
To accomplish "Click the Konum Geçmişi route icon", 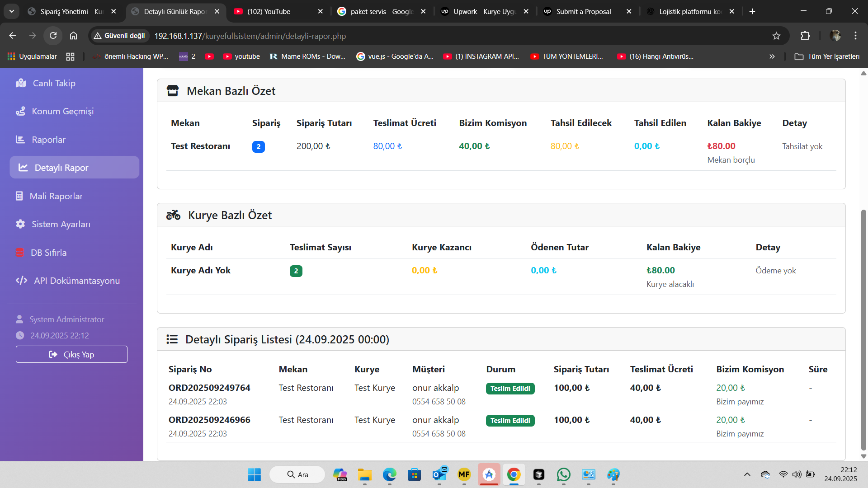I will pyautogui.click(x=20, y=111).
